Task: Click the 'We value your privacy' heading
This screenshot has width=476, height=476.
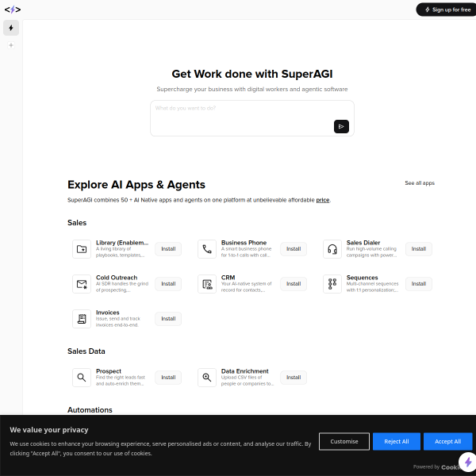Action: 49,430
